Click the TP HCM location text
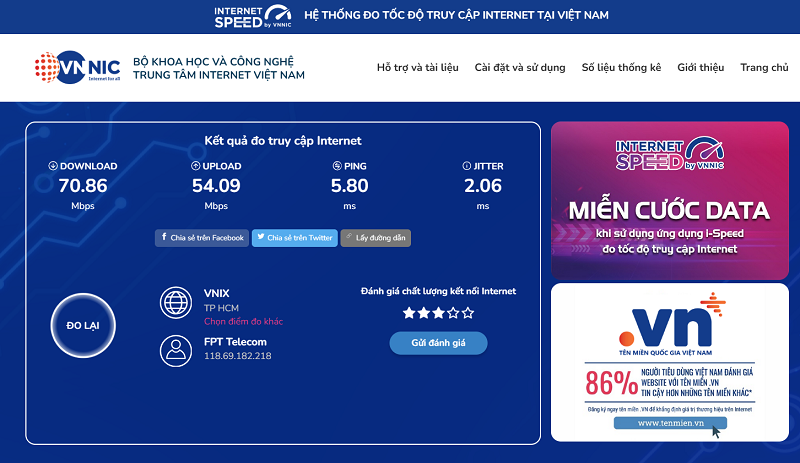800x463 pixels. tap(221, 308)
